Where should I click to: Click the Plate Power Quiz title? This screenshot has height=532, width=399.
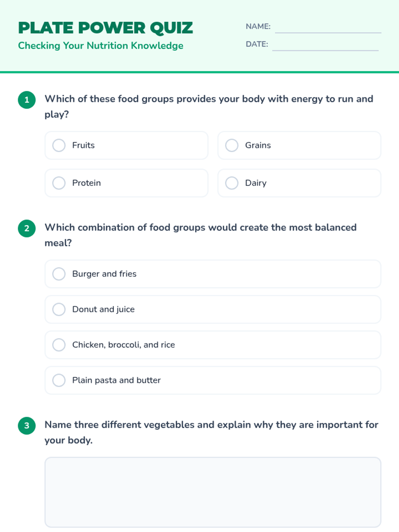pos(105,28)
